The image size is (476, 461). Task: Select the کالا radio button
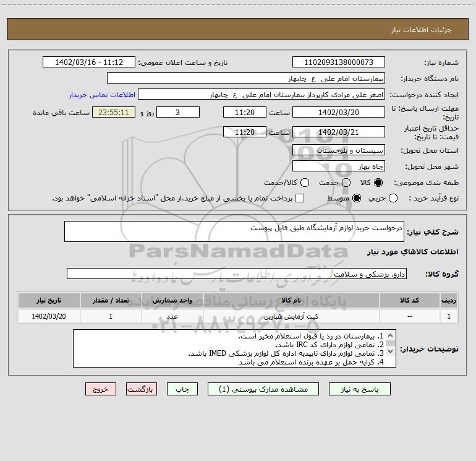click(x=378, y=183)
